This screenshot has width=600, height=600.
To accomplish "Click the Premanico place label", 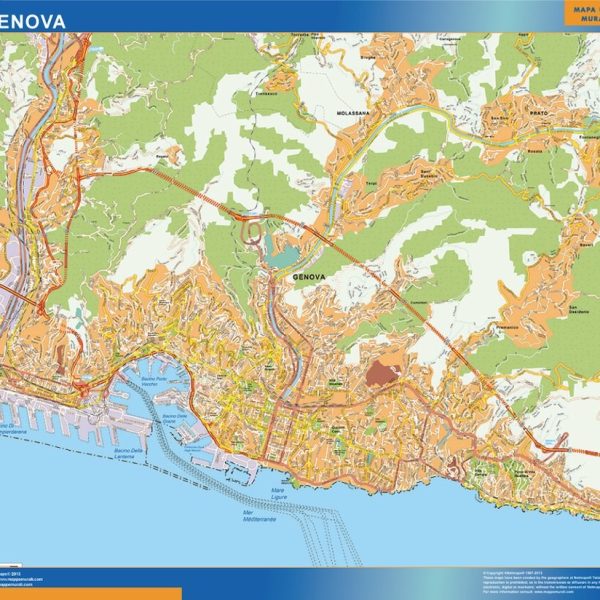I will (507, 328).
